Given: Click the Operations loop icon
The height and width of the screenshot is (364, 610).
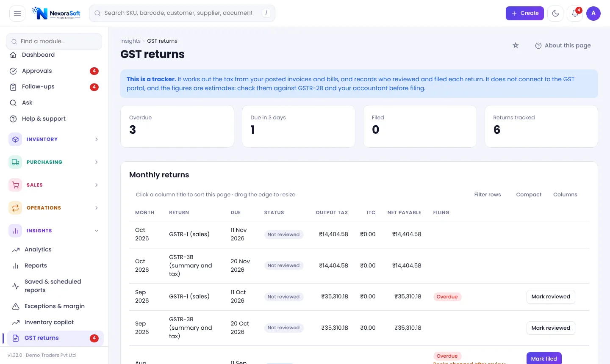Looking at the screenshot, I should (15, 208).
